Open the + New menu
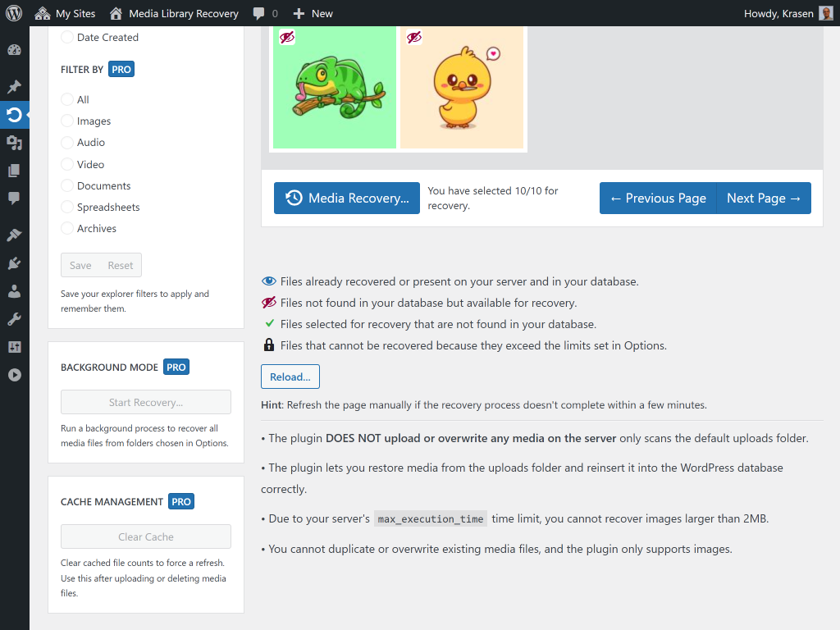 312,13
